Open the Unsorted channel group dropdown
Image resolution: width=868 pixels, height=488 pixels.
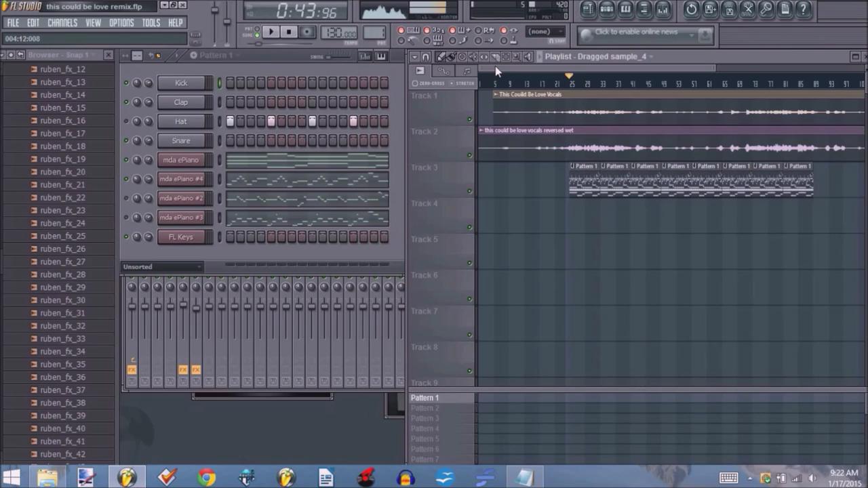[162, 267]
